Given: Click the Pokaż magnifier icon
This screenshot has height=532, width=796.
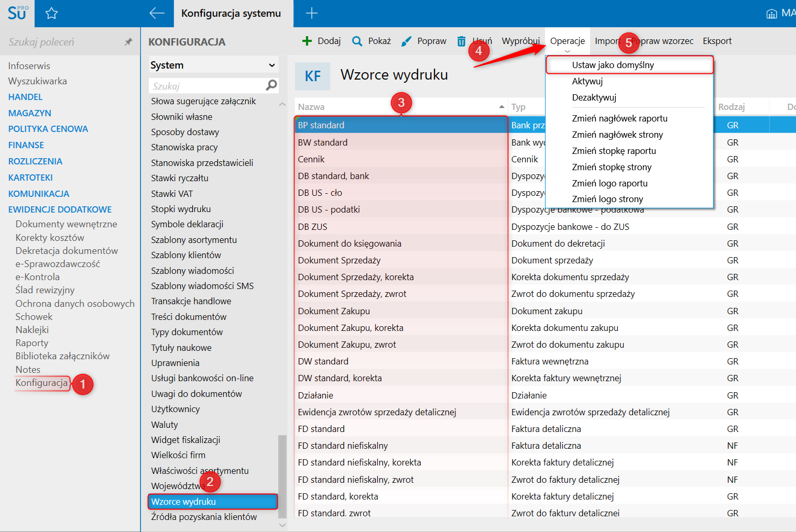Looking at the screenshot, I should tap(357, 41).
